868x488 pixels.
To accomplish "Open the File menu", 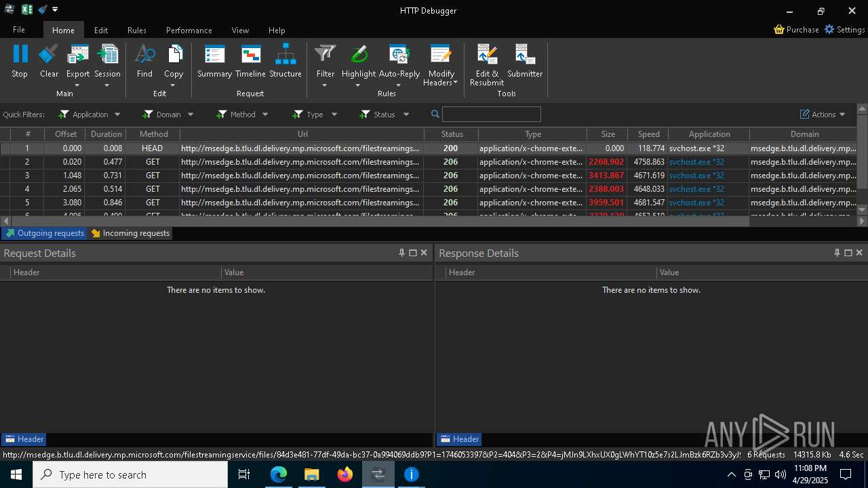I will click(x=19, y=30).
